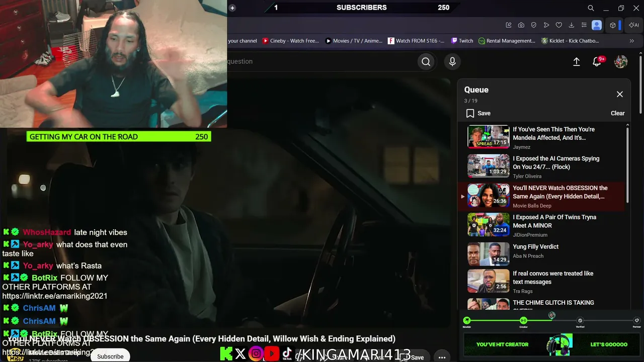Click the 'If real convos were treated like text messages' title

pyautogui.click(x=553, y=278)
